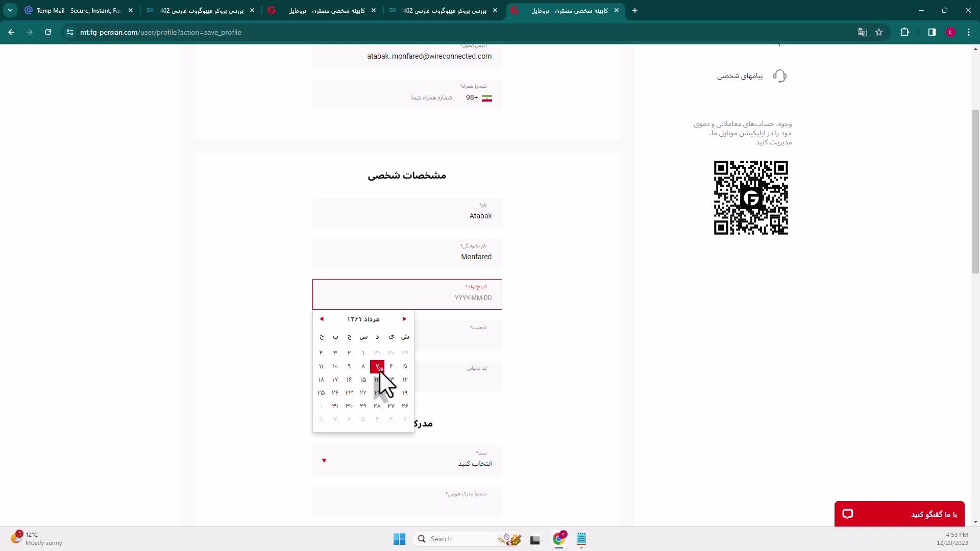
Task: Open Windows Start menu icon
Action: (x=399, y=539)
